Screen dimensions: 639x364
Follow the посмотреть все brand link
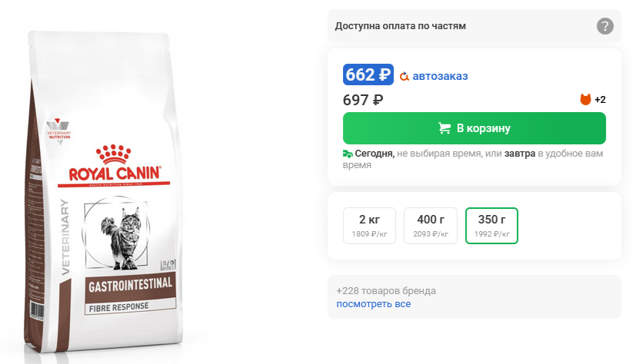pyautogui.click(x=373, y=304)
